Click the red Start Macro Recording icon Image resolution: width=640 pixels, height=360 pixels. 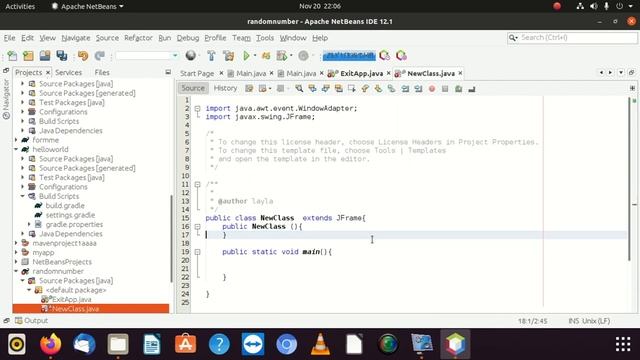click(432, 89)
